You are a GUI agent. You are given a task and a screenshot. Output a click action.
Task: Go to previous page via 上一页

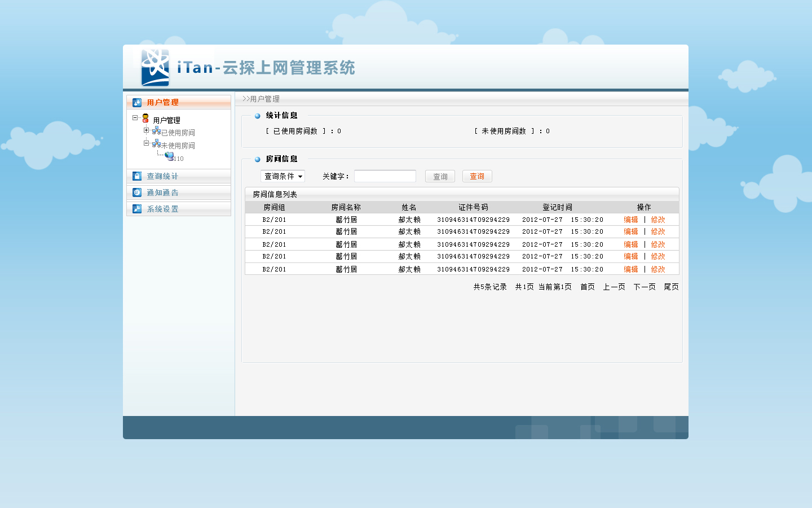point(614,287)
